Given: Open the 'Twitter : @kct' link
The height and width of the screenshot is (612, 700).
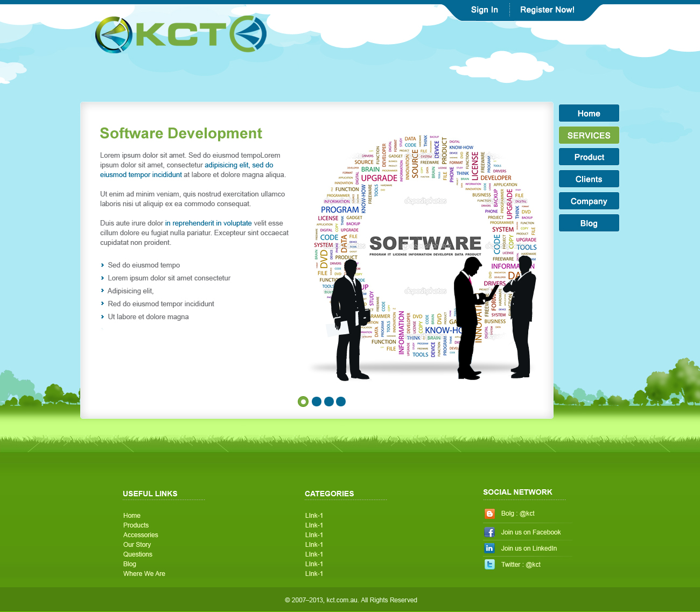Looking at the screenshot, I should pyautogui.click(x=521, y=565).
